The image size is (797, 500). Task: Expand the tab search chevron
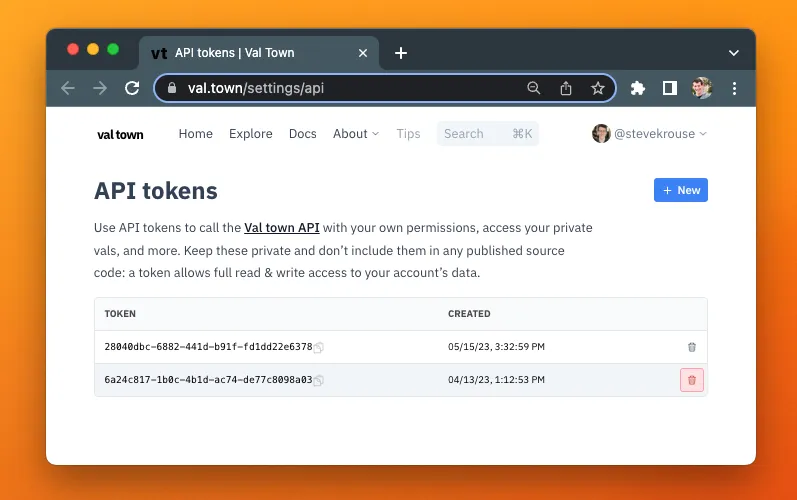733,53
